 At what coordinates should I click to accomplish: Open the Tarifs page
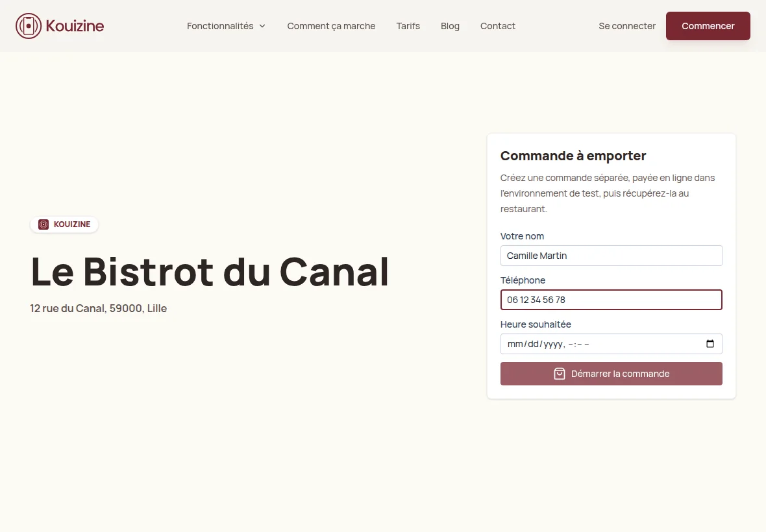(408, 26)
